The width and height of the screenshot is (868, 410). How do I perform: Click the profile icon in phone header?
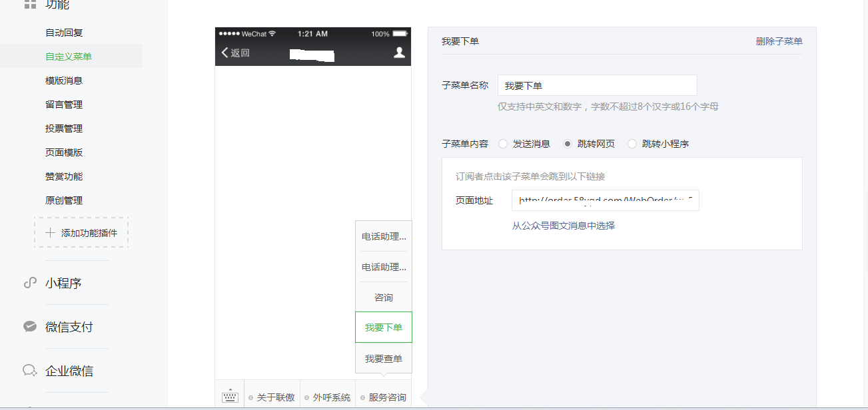[399, 52]
